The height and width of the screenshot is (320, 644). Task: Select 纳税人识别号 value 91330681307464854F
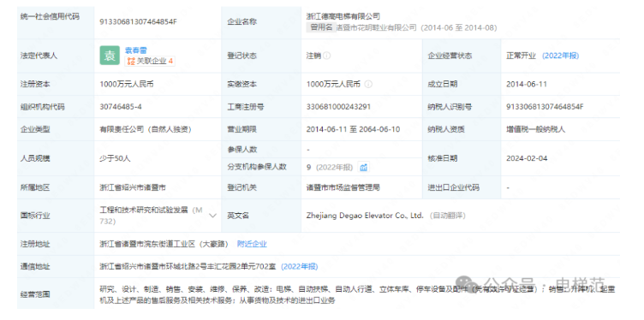point(545,107)
